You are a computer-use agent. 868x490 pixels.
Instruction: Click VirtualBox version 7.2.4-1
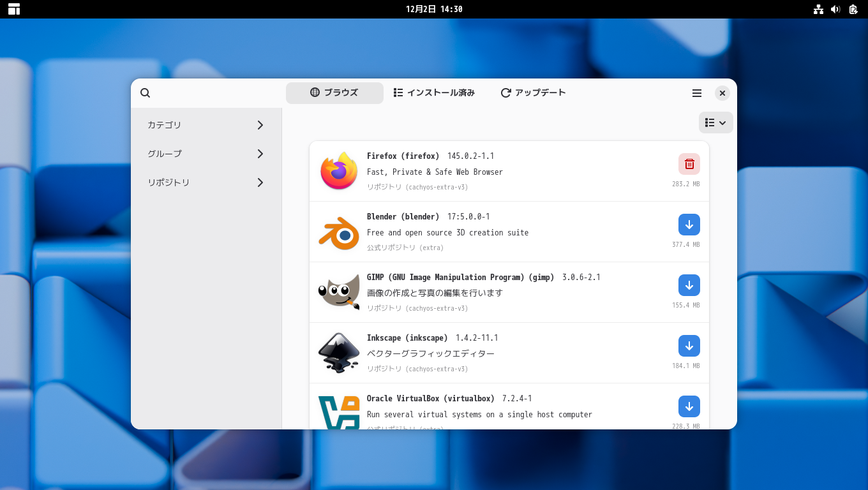pos(517,399)
